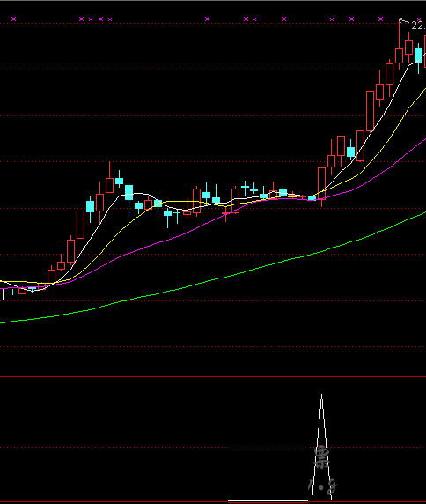Click the red candle at the first rally's peak
This screenshot has height=504, width=426.
coord(109,185)
